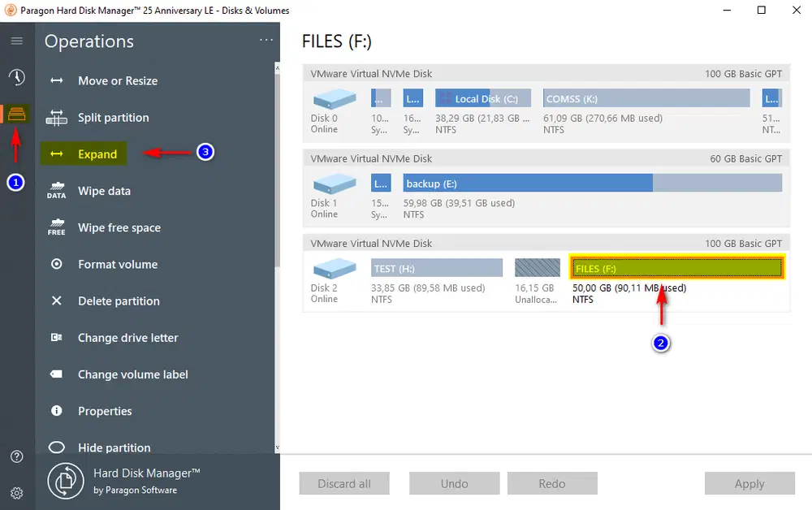Screen dimensions: 812x510
Task: Select the Local Disk (C:) partition bar
Action: coord(483,98)
